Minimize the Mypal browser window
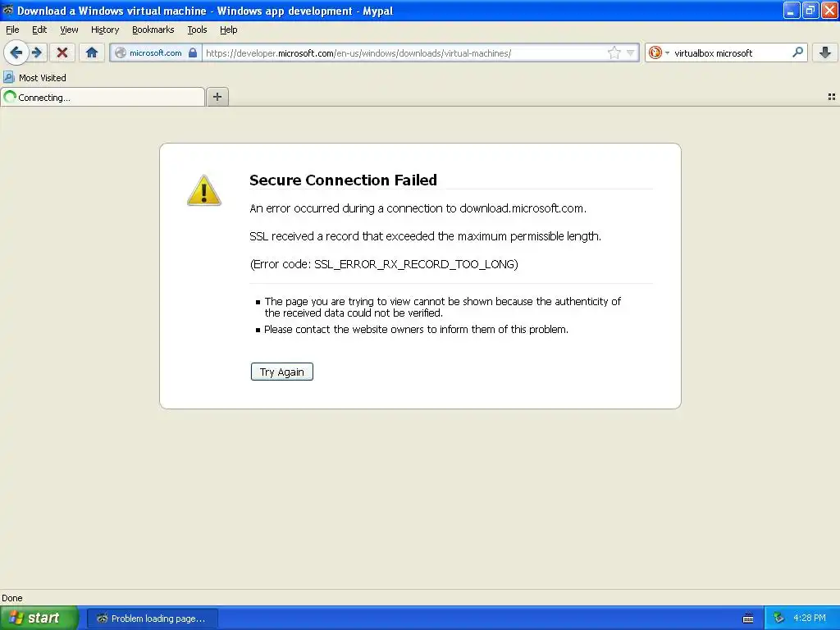Image resolution: width=840 pixels, height=630 pixels. coord(792,10)
